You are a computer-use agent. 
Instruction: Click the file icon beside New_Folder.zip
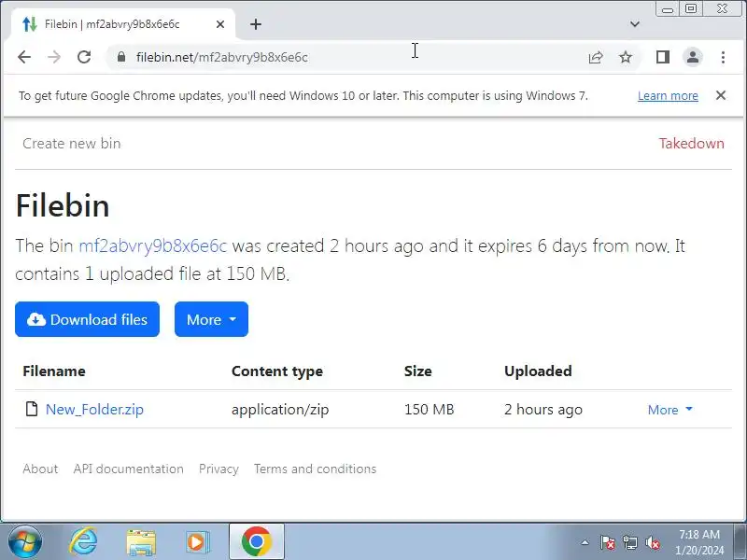point(32,409)
